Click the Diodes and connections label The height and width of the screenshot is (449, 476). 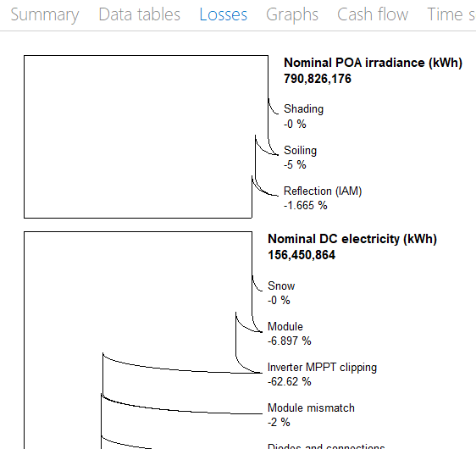pyautogui.click(x=326, y=446)
